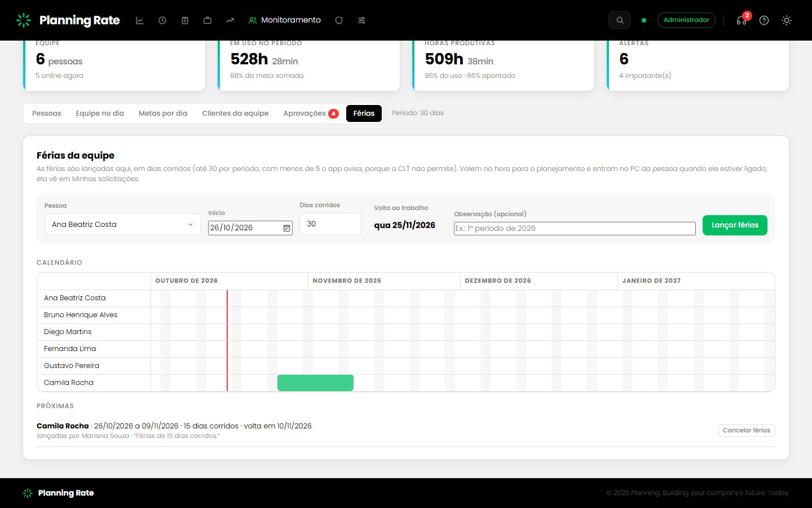Open the shield icon in navbar
812x508 pixels.
[x=339, y=20]
